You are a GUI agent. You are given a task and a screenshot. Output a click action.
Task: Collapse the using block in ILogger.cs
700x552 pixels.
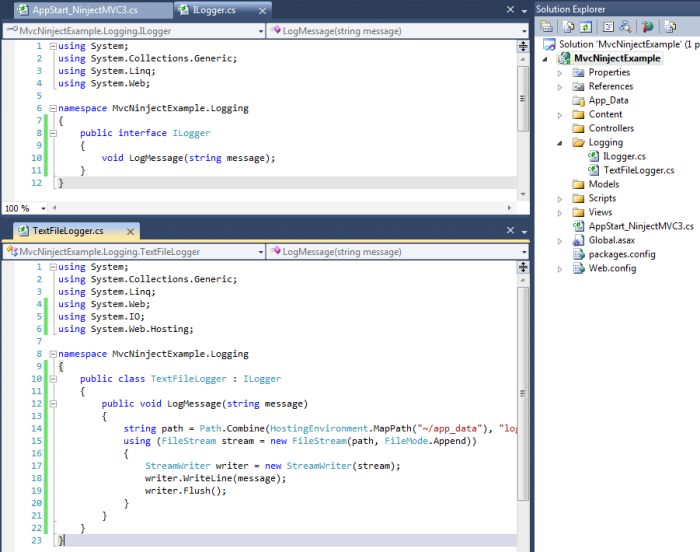point(53,46)
